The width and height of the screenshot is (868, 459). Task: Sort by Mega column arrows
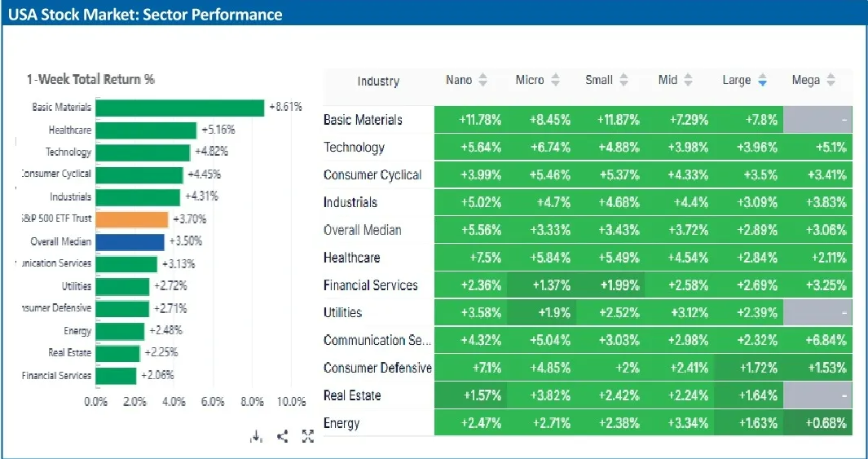coord(831,81)
